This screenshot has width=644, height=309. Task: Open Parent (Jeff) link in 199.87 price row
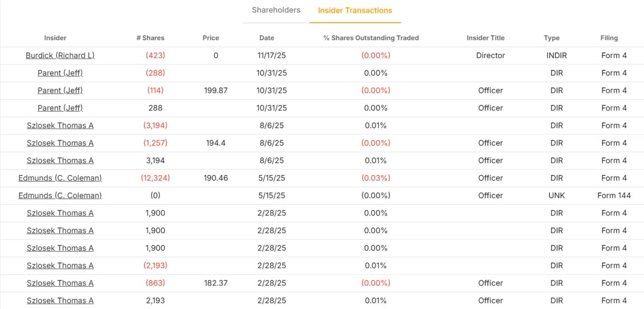(x=60, y=91)
